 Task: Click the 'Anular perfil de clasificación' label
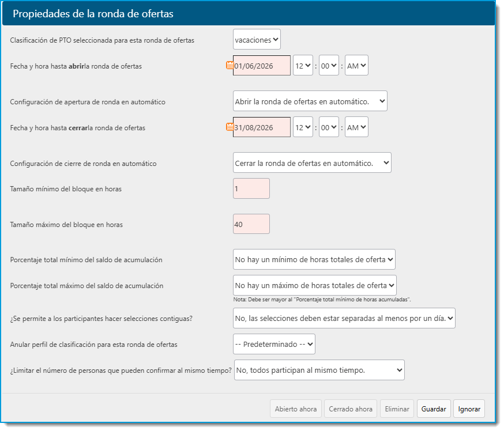click(93, 345)
